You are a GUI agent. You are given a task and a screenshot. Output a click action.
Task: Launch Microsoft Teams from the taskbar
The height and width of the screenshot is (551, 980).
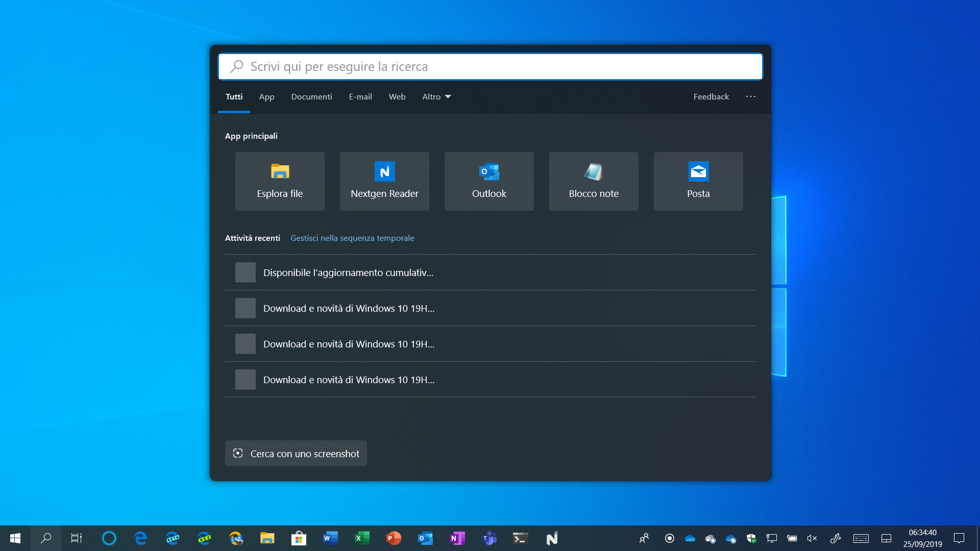pyautogui.click(x=489, y=538)
